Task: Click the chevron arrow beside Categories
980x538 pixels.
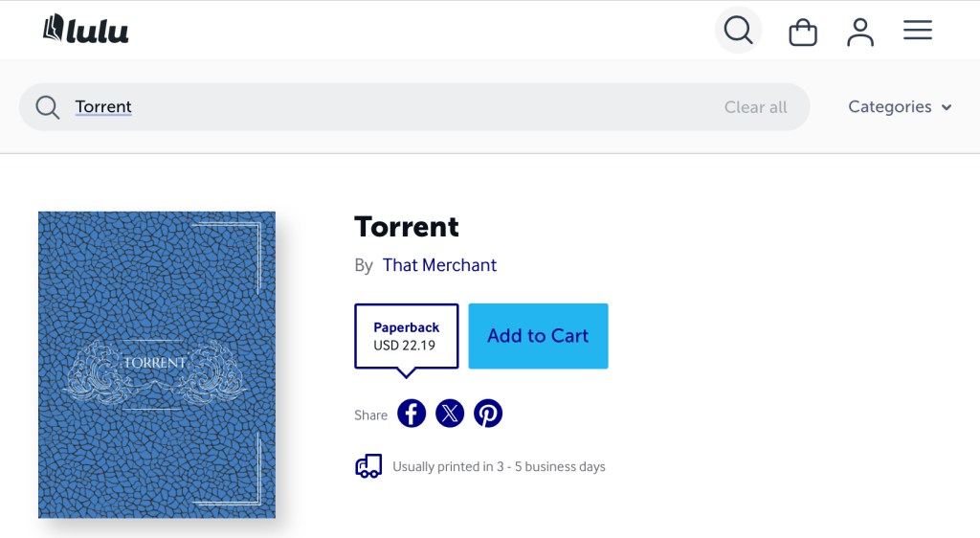Action: coord(947,107)
